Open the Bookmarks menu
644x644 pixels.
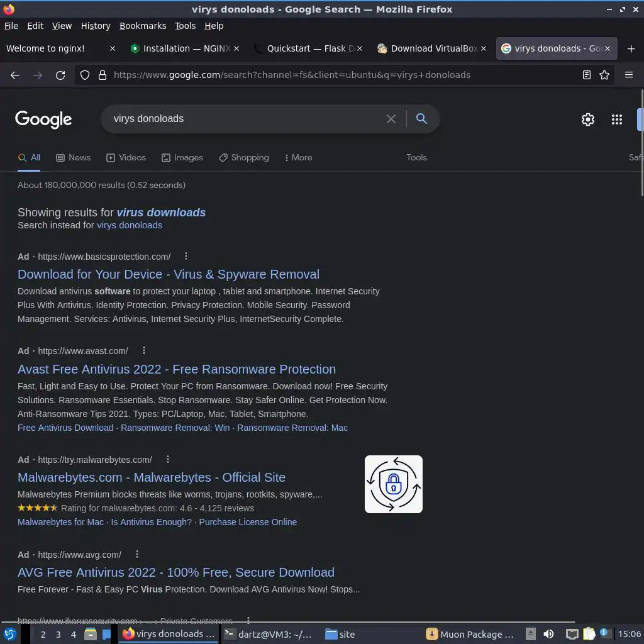[143, 26]
